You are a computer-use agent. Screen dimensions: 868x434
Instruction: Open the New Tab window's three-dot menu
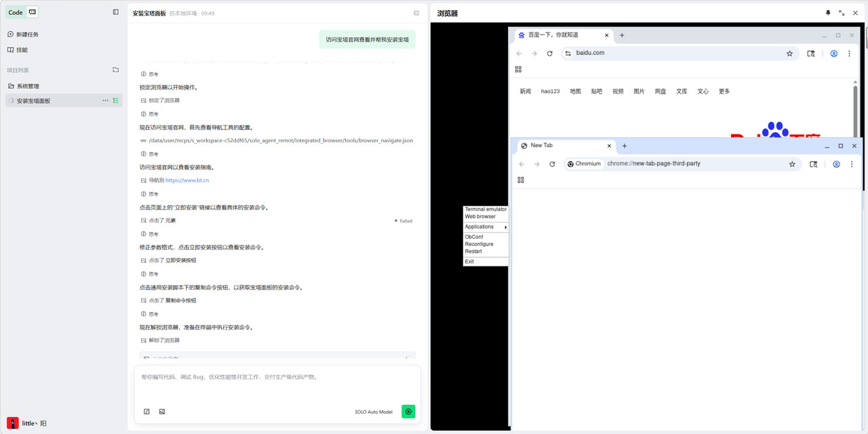[x=852, y=164]
